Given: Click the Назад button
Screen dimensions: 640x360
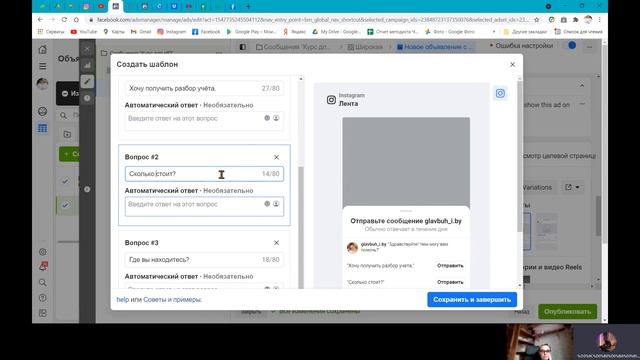Looking at the screenshot, I should (521, 311).
